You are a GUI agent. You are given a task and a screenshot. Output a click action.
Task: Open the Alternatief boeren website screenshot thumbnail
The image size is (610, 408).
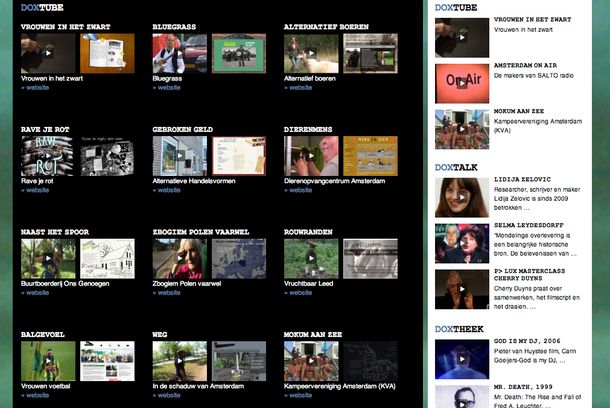(x=370, y=53)
